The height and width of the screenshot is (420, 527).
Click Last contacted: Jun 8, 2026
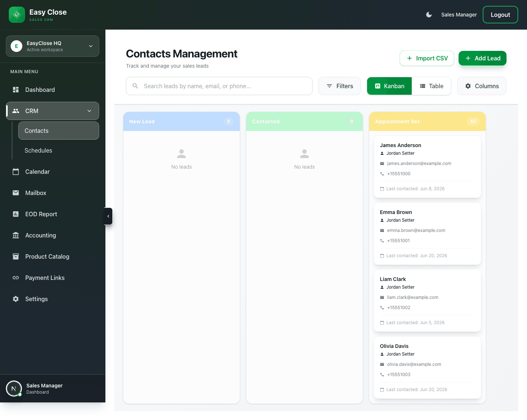coord(415,189)
